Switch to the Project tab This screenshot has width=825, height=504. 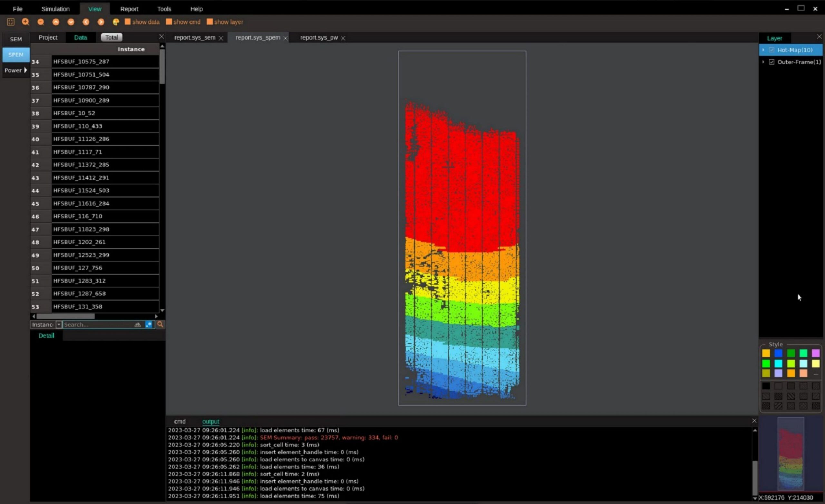coord(48,37)
